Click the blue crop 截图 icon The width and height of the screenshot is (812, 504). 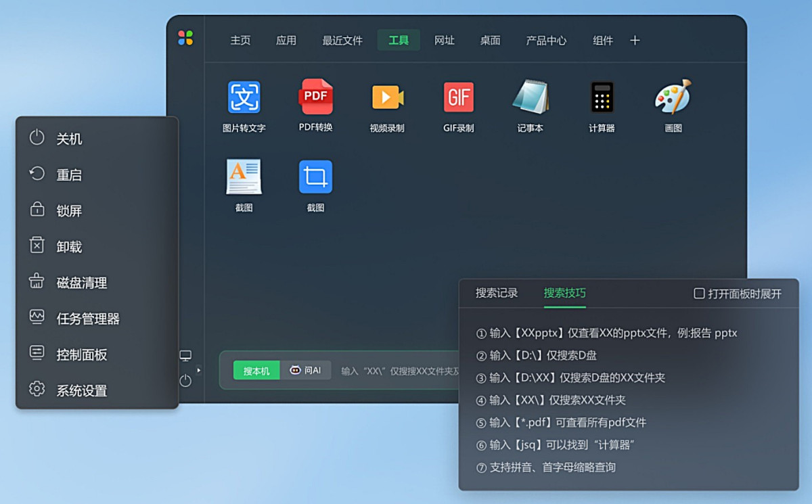point(316,177)
